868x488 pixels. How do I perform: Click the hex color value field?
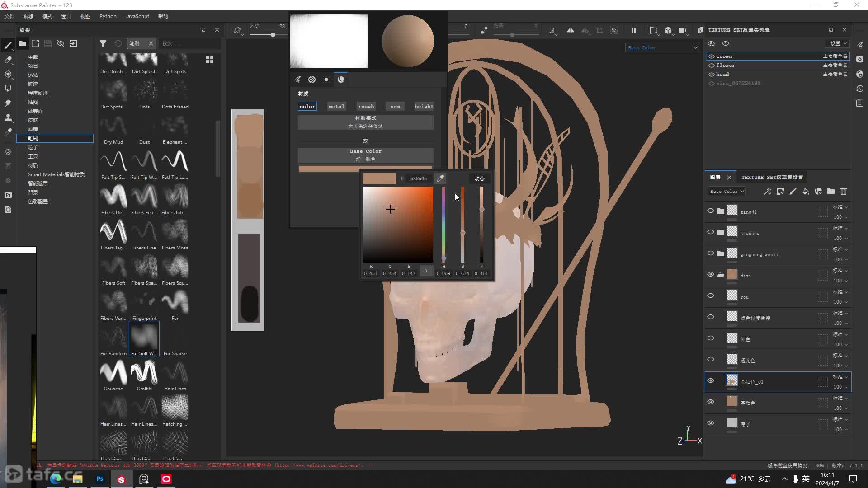point(419,178)
